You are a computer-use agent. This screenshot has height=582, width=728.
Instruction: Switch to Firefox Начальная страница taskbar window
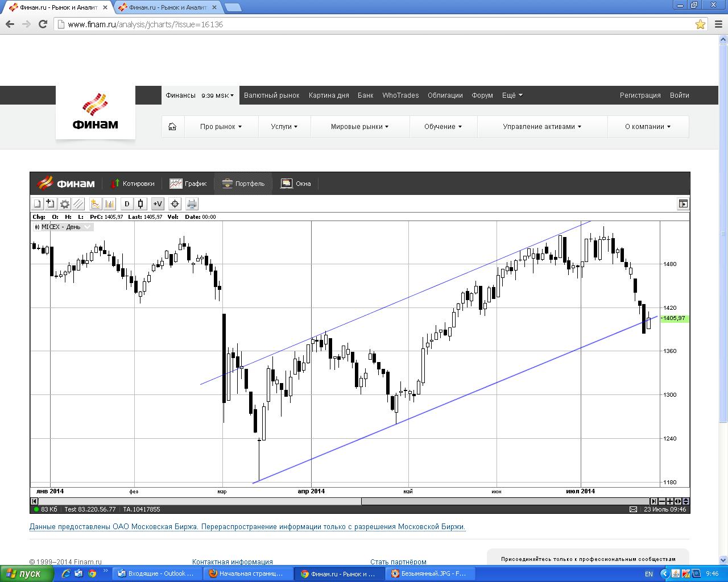click(247, 573)
